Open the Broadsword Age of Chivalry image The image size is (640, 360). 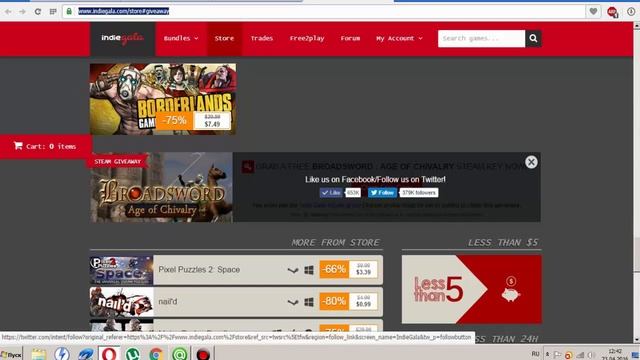pyautogui.click(x=162, y=187)
